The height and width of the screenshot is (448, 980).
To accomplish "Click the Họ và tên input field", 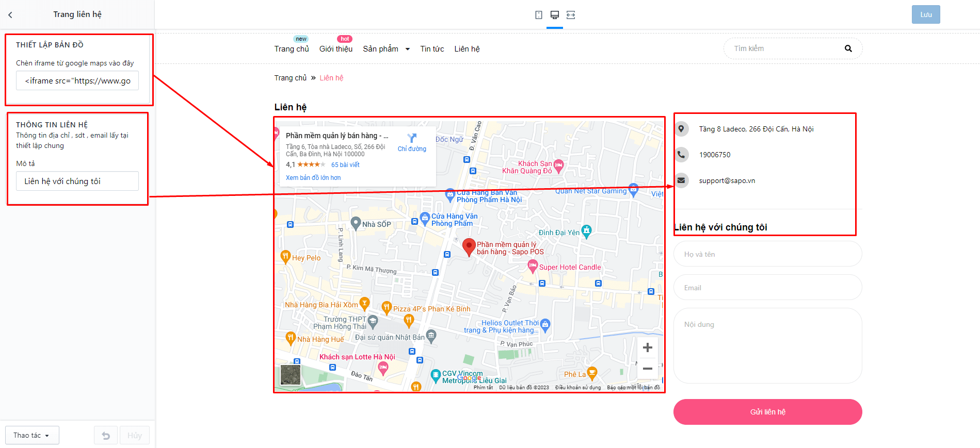I will pyautogui.click(x=768, y=254).
